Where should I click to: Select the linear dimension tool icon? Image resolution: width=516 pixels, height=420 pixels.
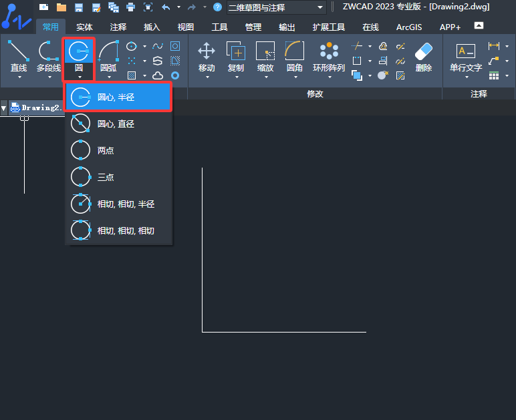(x=494, y=46)
